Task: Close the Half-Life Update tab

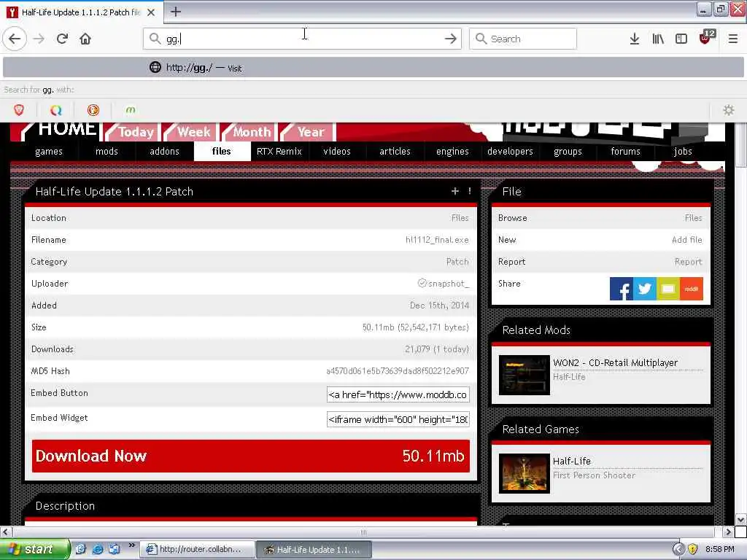Action: coord(150,12)
